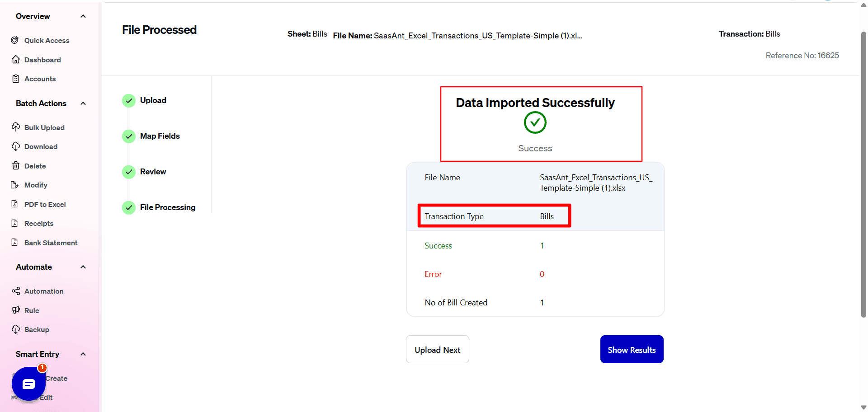Collapse the Overview section chevron
Viewport: 868px width, 412px height.
point(83,16)
